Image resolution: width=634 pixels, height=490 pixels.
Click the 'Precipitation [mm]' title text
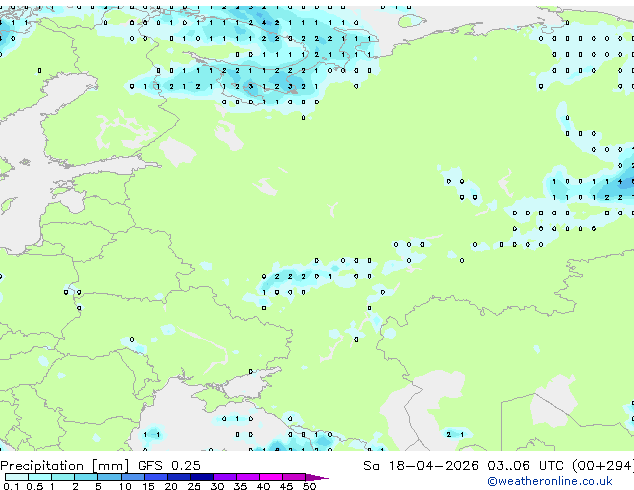tap(65, 466)
